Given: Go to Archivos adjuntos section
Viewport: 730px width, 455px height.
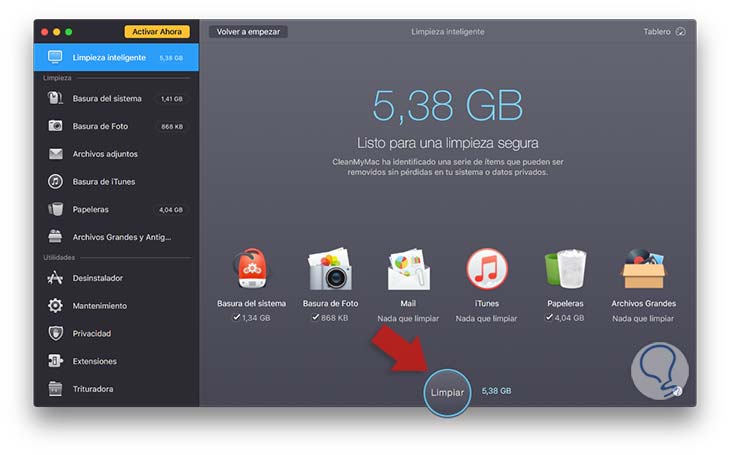Looking at the screenshot, I should [116, 154].
